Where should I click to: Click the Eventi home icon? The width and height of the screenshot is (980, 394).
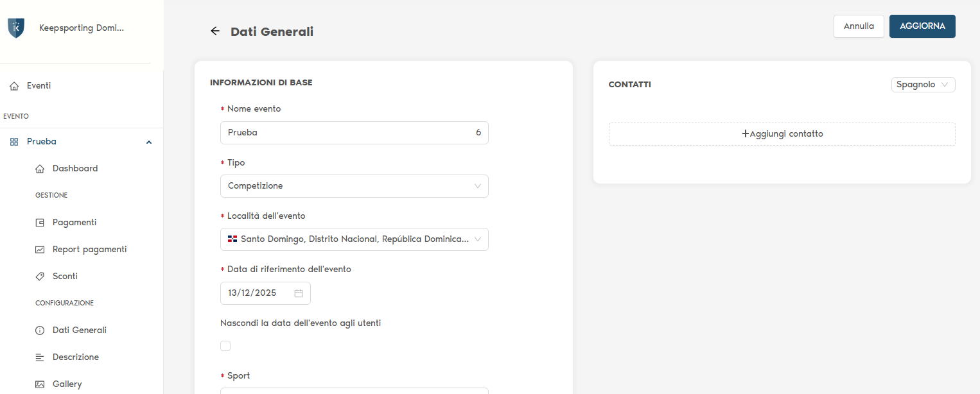tap(14, 86)
